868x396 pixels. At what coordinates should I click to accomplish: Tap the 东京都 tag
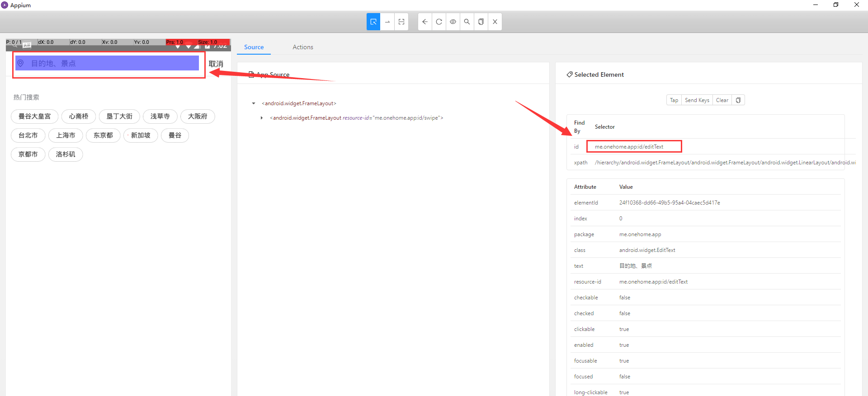(103, 135)
